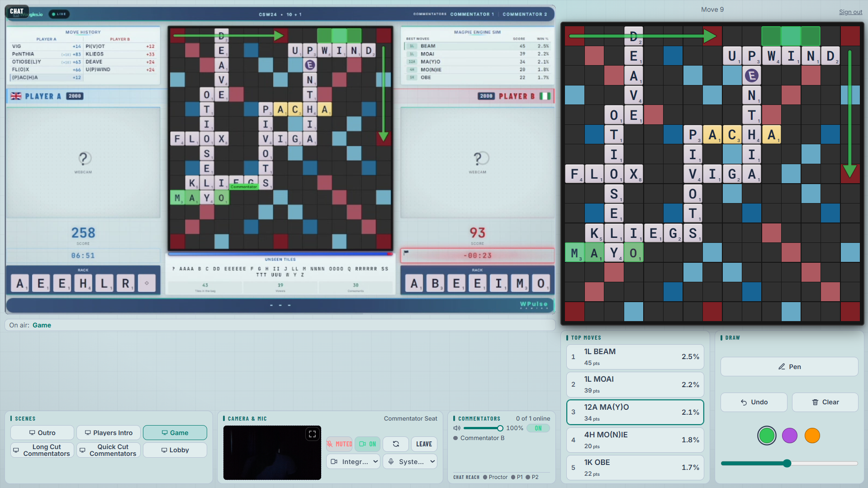Select top move 1L BEAM

[x=635, y=357]
